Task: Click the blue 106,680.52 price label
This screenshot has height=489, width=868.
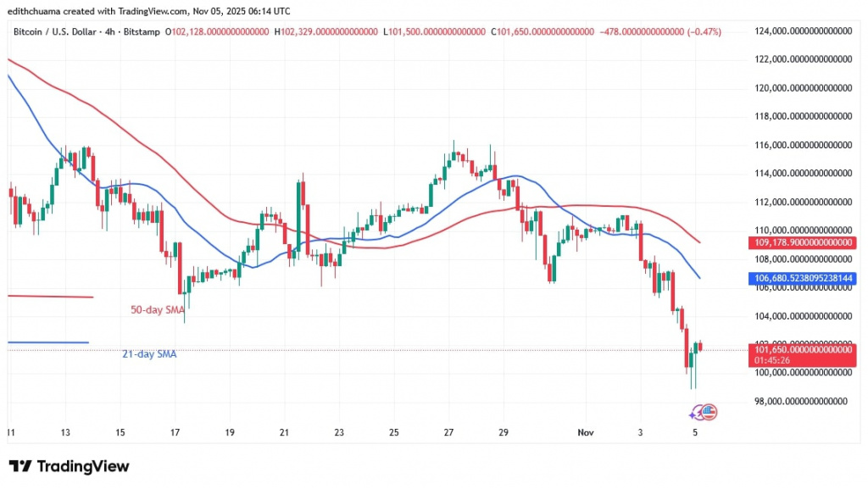Action: [801, 278]
